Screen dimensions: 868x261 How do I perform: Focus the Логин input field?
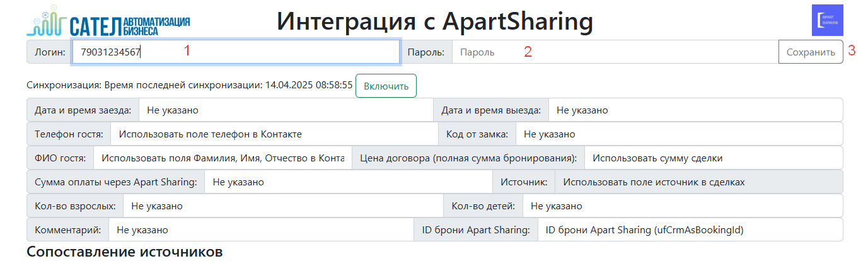point(236,52)
